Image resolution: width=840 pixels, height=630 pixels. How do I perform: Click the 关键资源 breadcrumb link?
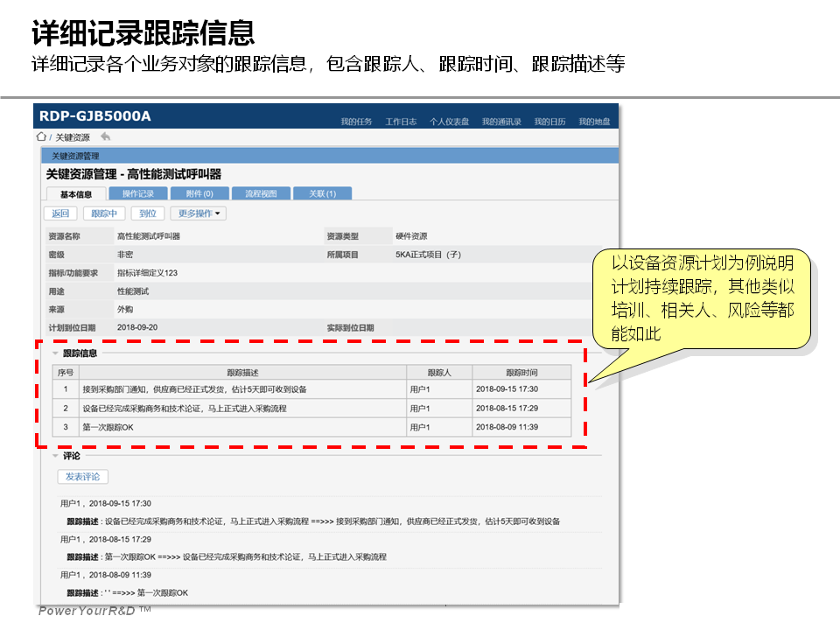click(x=73, y=137)
